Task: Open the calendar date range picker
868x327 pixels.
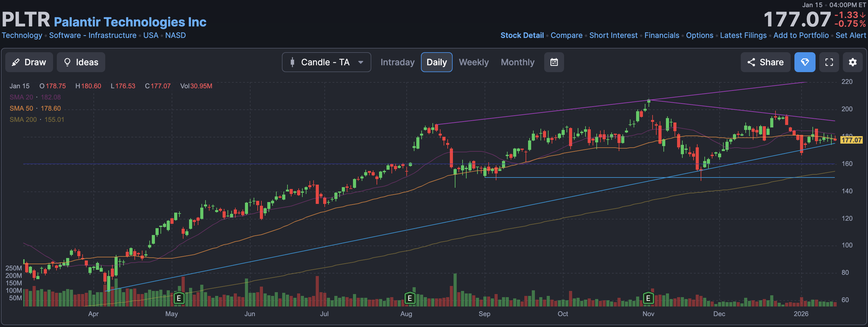Action: click(554, 62)
